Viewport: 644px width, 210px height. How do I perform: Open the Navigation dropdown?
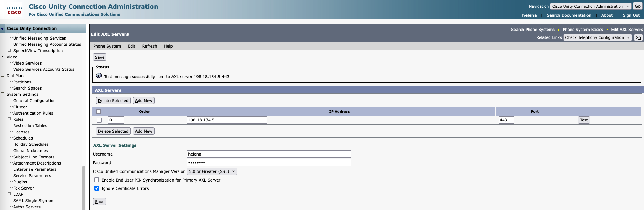[590, 6]
